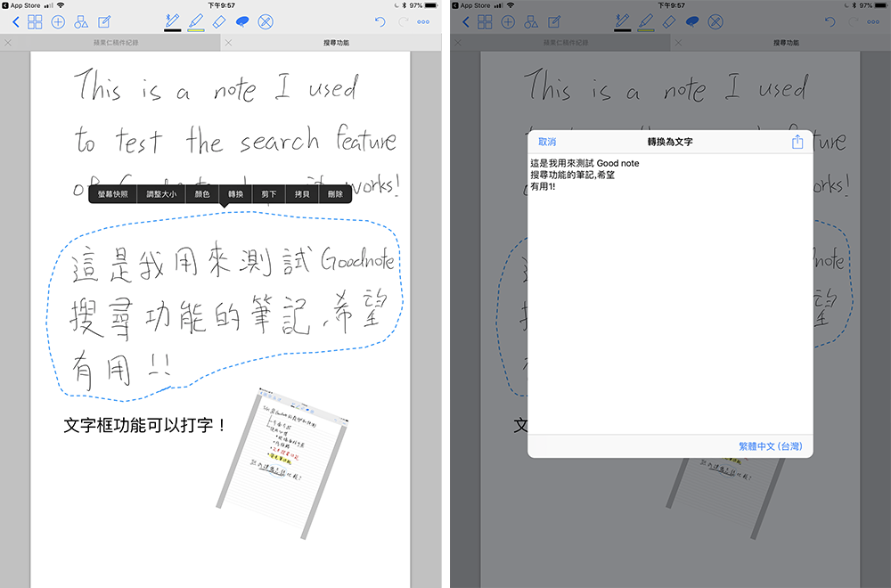Choose 拷貝 from the selection popup menu
The height and width of the screenshot is (588, 891).
[302, 193]
